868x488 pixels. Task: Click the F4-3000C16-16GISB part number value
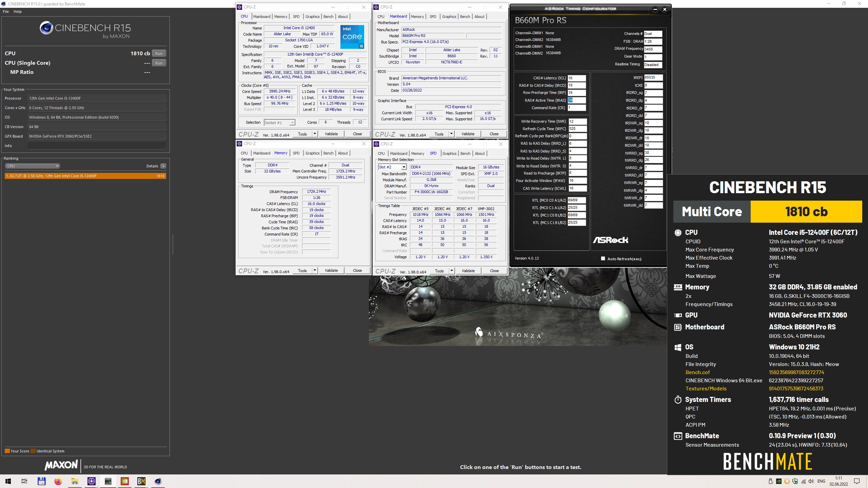(x=431, y=192)
